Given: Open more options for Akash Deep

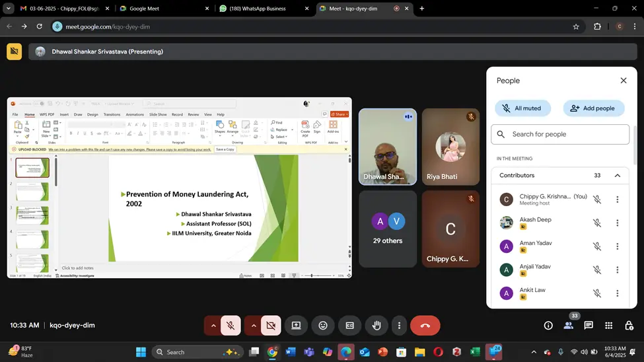Looking at the screenshot, I should click(x=617, y=223).
